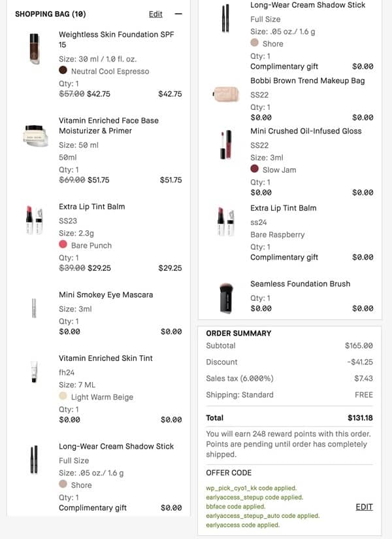This screenshot has width=392, height=539.
Task: Click the Neutral Cool Espresso color swatch
Action: tap(63, 71)
